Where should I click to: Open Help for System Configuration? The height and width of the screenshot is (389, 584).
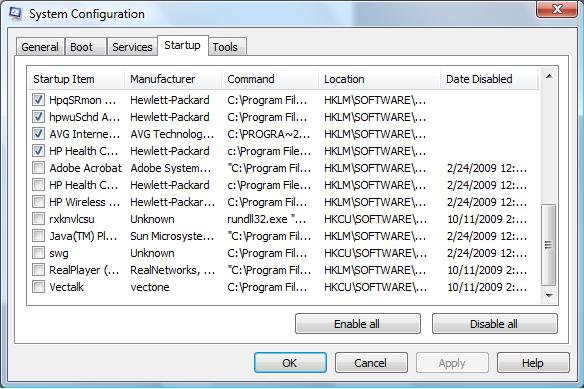click(x=533, y=363)
